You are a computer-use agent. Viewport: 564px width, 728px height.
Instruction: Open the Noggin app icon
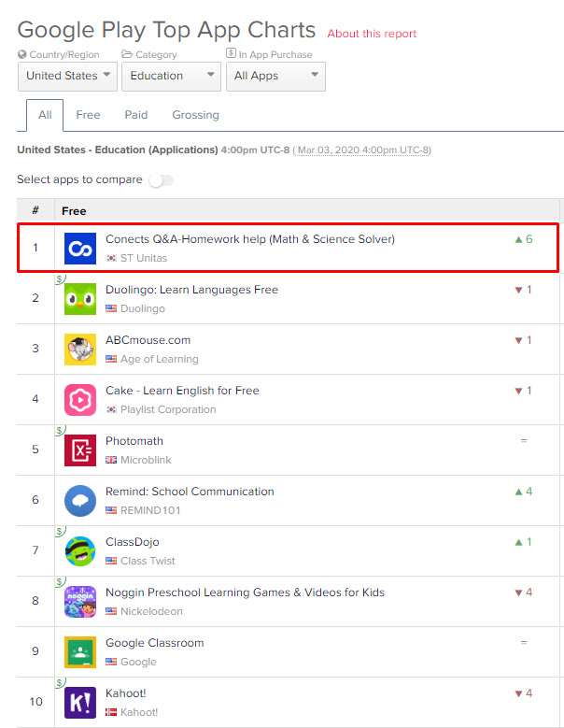tap(80, 602)
